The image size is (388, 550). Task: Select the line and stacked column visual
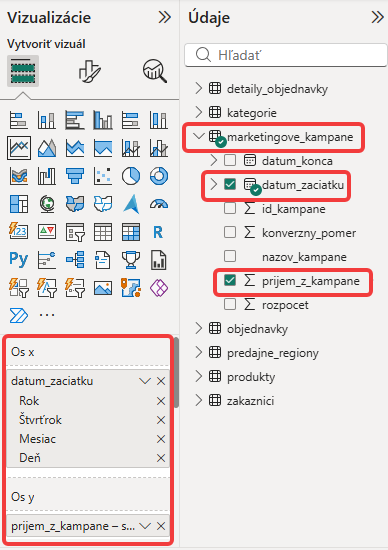[131, 148]
